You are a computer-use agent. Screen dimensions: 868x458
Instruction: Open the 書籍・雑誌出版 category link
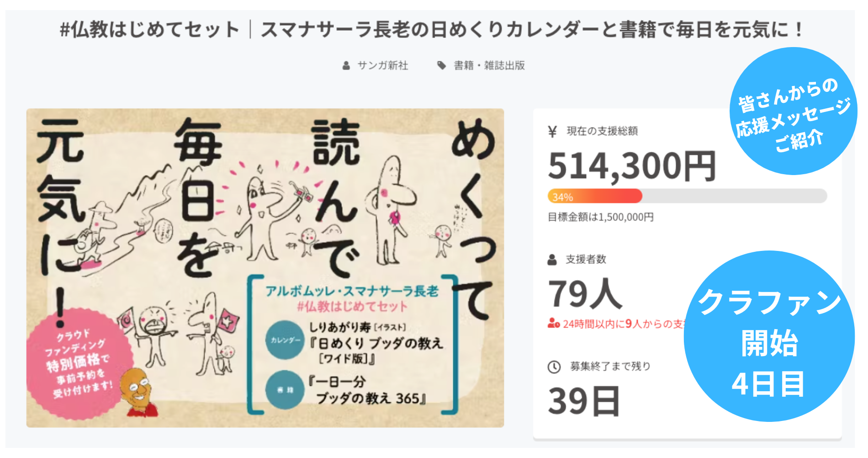point(489,66)
